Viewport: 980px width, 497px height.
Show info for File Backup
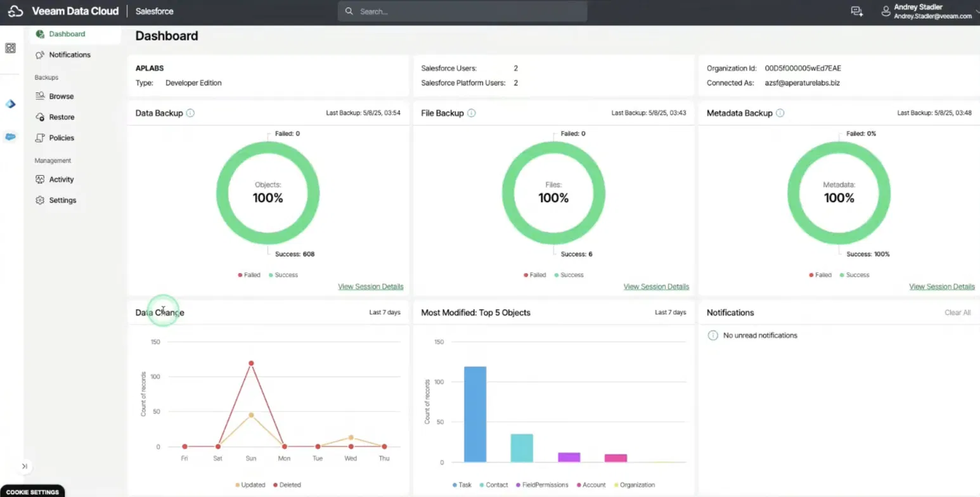471,113
